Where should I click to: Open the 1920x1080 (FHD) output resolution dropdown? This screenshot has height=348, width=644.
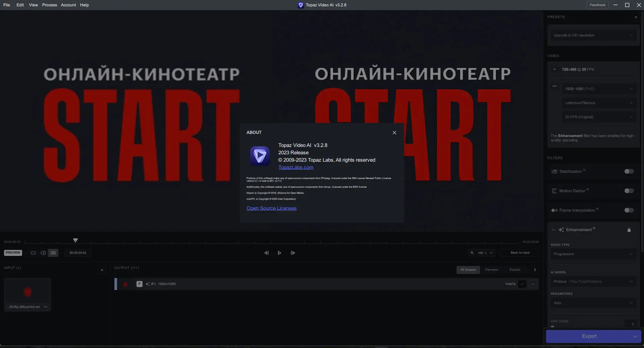[x=599, y=89]
